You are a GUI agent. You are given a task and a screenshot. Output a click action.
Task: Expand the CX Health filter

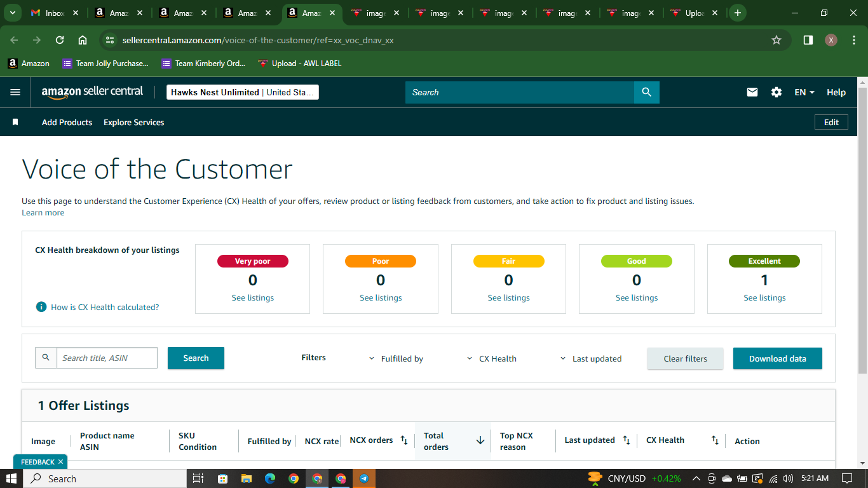click(491, 358)
